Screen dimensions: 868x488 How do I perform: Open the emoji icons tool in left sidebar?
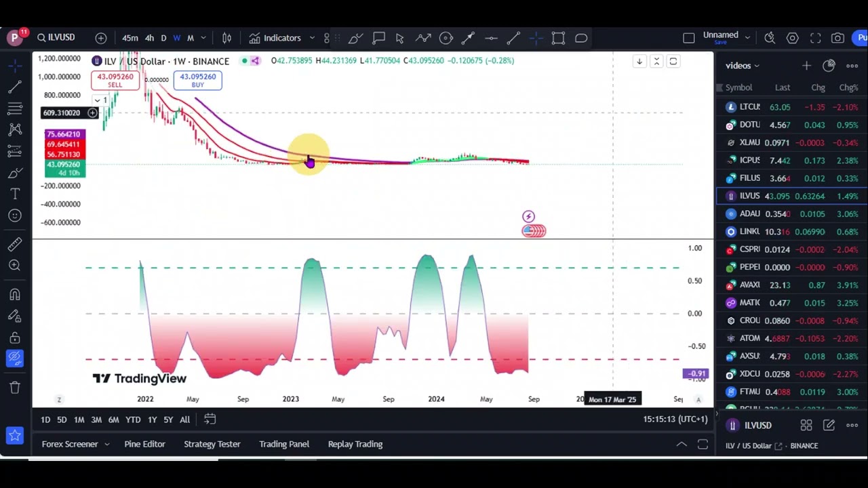[15, 216]
